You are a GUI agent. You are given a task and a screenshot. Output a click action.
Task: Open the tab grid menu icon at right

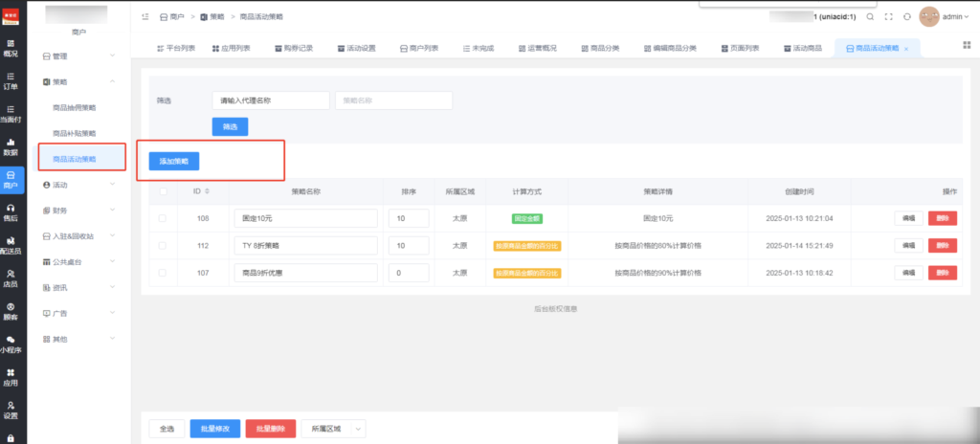(967, 45)
